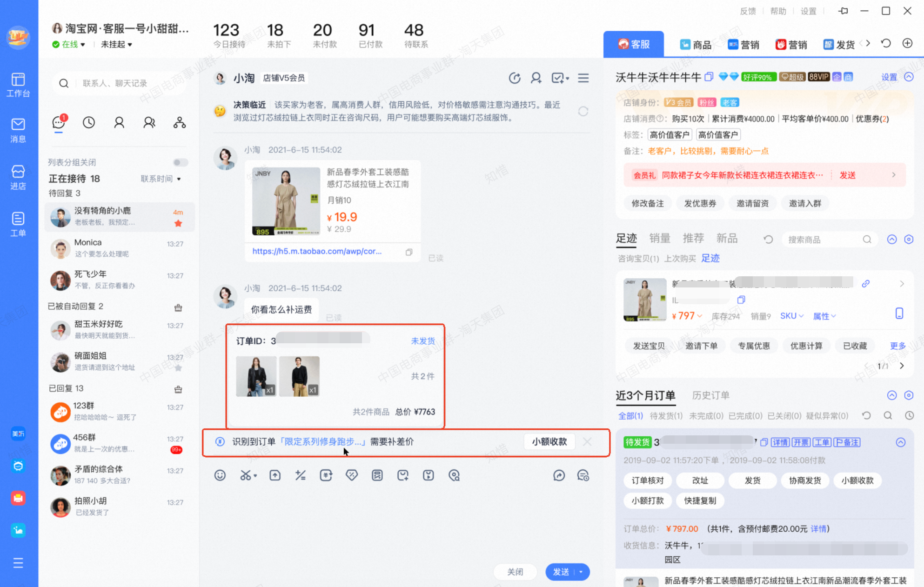Open the 进店 store sidebar icon
This screenshot has width=924, height=587.
coord(18,177)
